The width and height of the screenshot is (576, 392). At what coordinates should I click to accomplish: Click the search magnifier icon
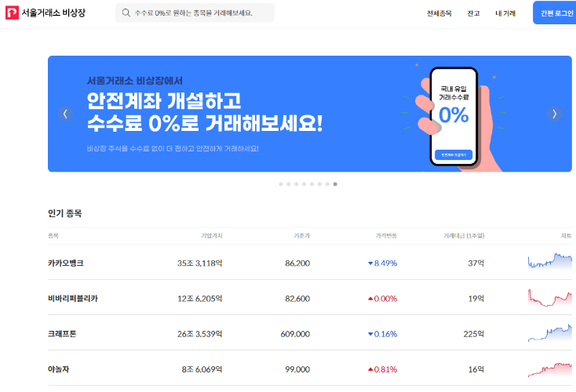click(126, 13)
